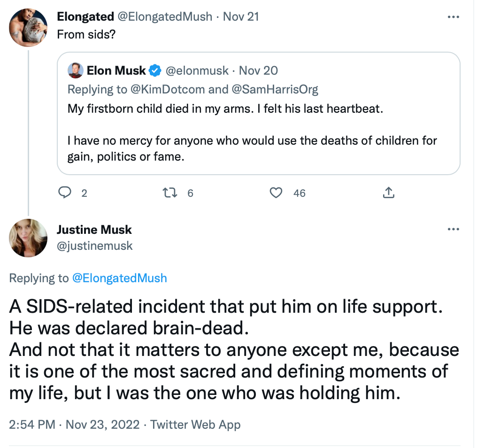Click the verified badge next to Elon Musk
This screenshot has width=477, height=448.
pos(155,70)
